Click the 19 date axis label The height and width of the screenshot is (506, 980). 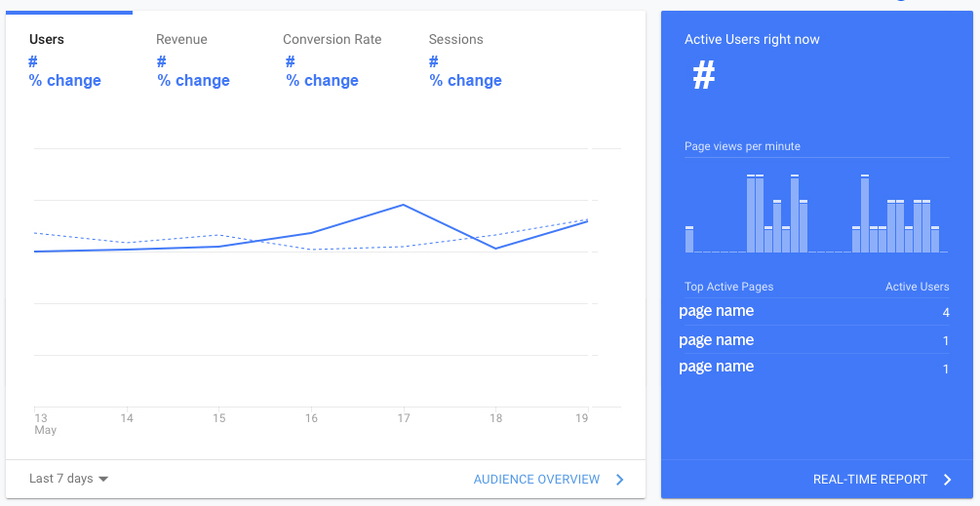coord(581,418)
